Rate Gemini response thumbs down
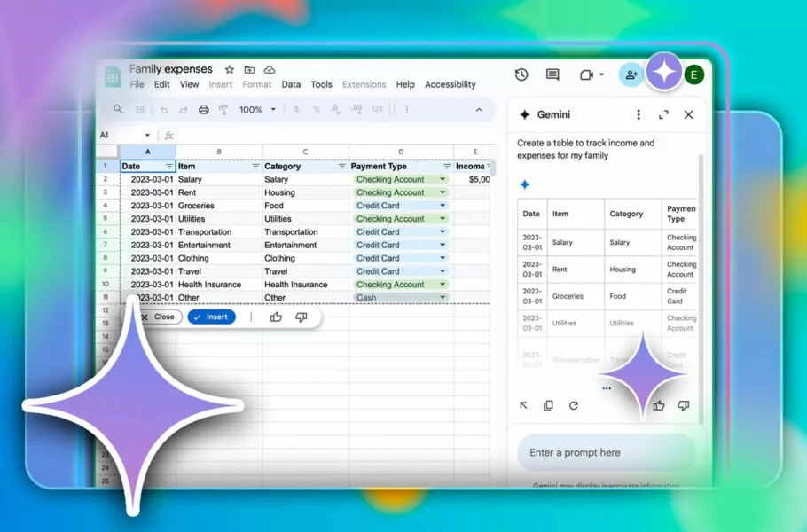This screenshot has width=807, height=532. pos(684,405)
